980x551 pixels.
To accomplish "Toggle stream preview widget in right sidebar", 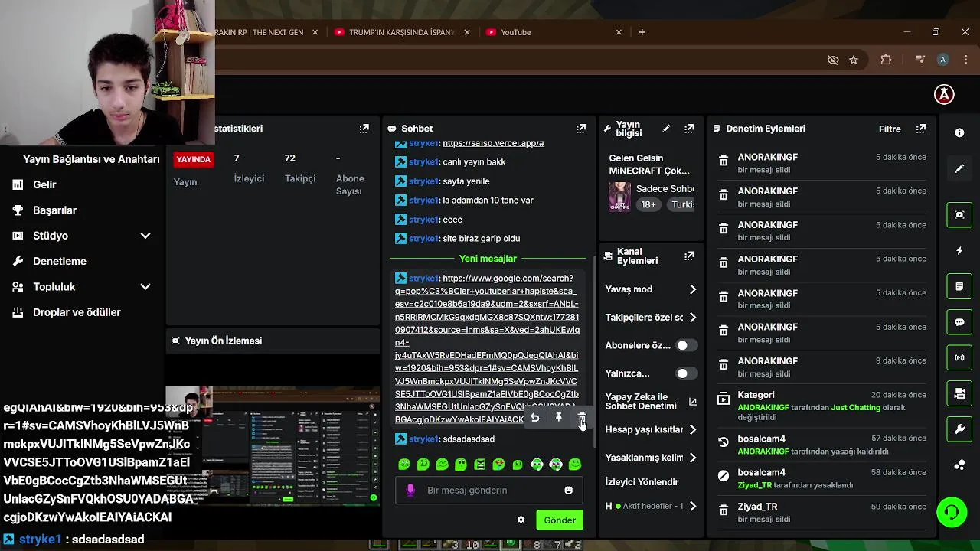I will coord(959,215).
